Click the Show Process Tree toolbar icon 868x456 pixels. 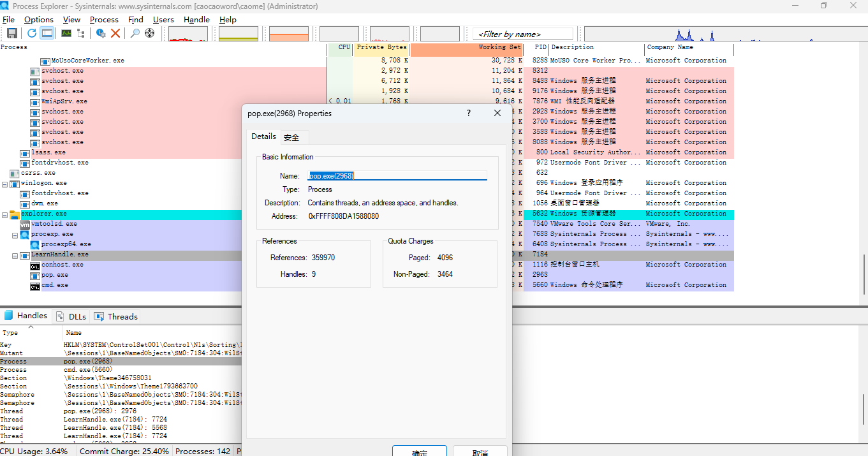81,33
